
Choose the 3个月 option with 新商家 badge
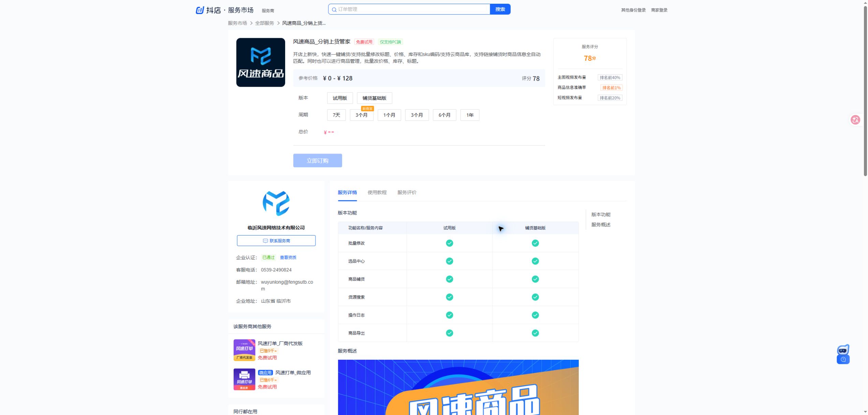coord(362,115)
